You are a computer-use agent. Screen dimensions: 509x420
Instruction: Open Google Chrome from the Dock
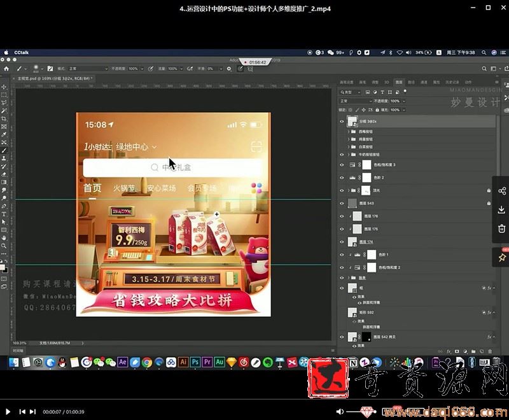click(x=147, y=362)
